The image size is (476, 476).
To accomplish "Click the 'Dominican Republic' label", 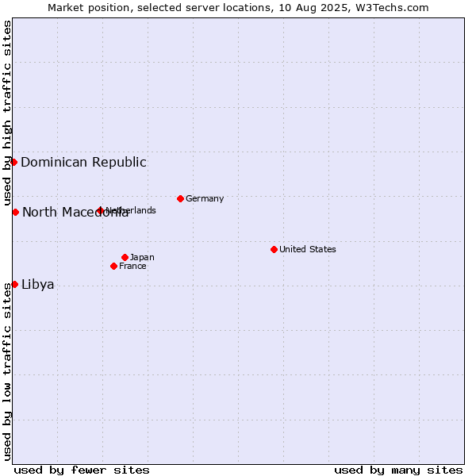I will (83, 162).
